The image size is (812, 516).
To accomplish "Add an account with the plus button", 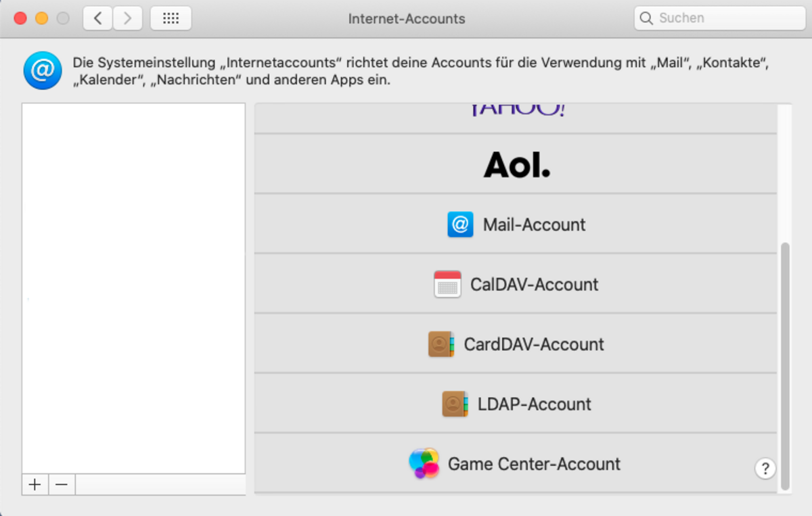I will coord(35,485).
